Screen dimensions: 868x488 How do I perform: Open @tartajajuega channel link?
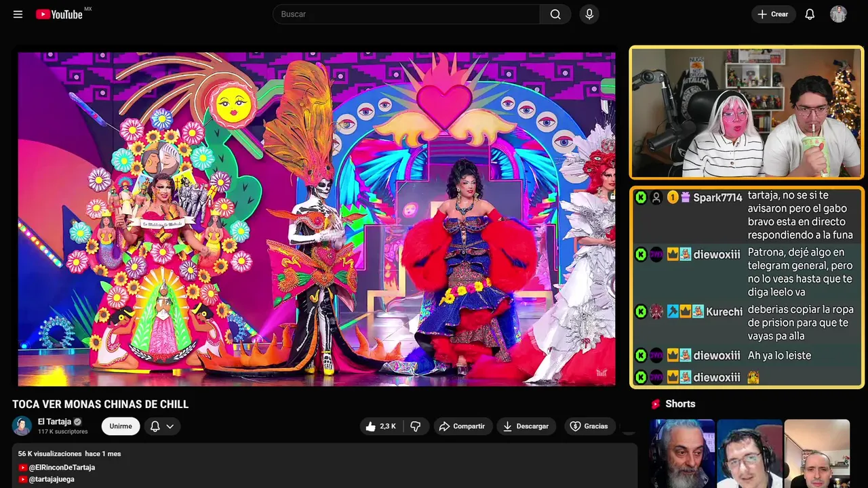point(52,479)
